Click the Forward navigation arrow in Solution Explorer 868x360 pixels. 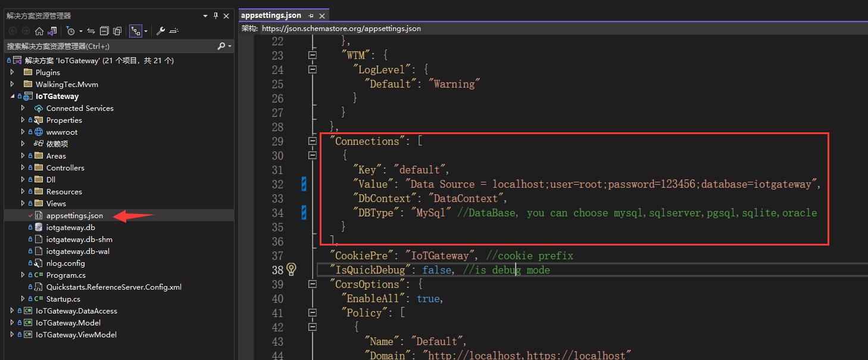[26, 31]
